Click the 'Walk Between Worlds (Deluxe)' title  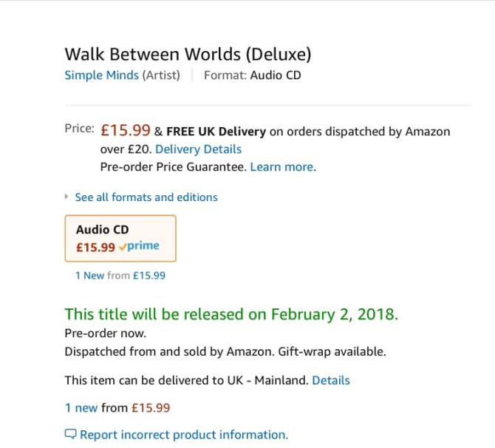point(188,54)
